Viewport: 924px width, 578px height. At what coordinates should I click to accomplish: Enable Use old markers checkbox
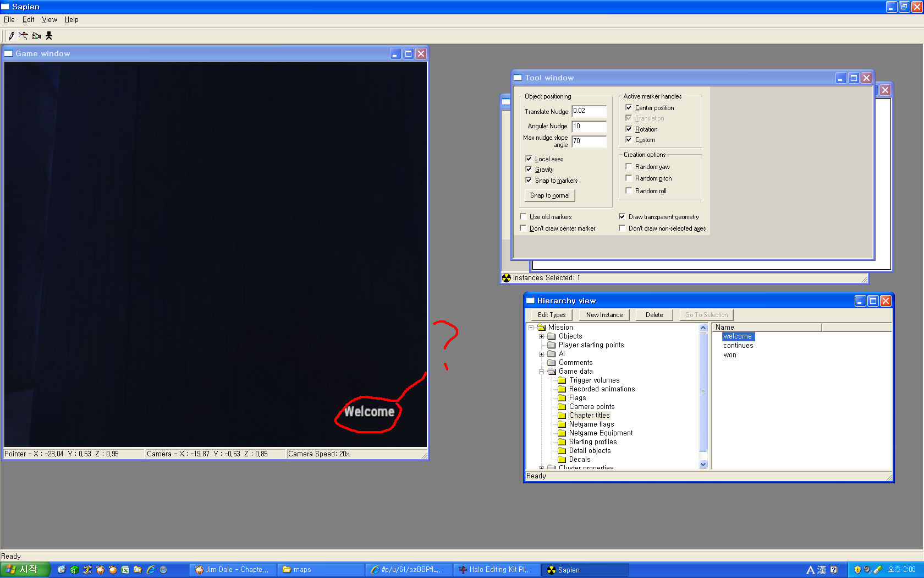click(523, 216)
